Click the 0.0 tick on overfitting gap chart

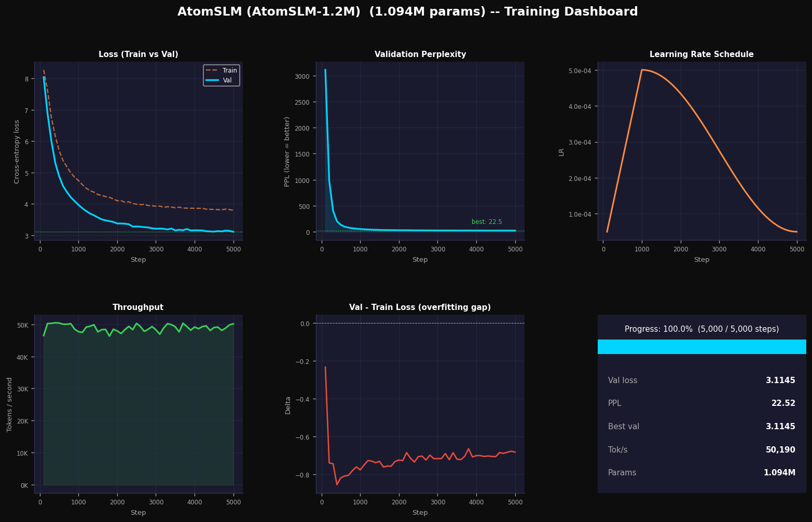click(x=305, y=323)
